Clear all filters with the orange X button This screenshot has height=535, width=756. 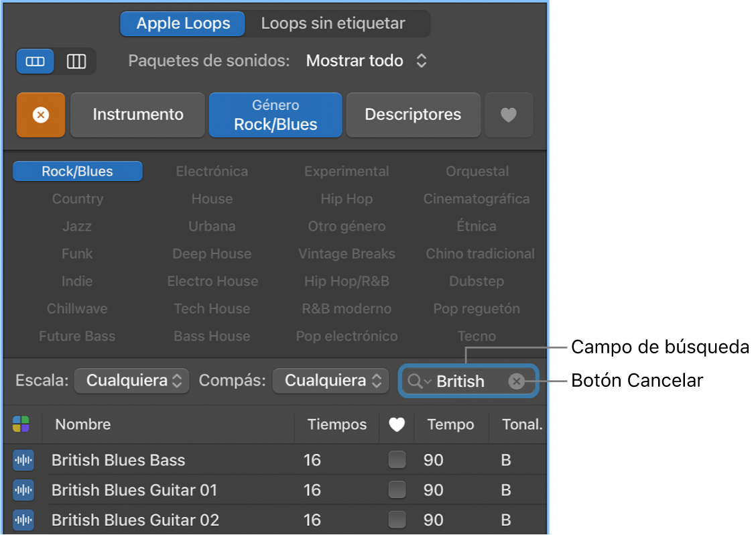coord(40,115)
